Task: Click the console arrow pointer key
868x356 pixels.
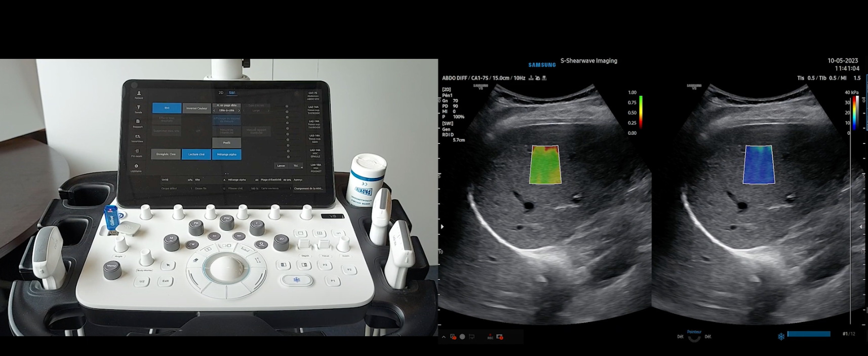Action: [168, 265]
